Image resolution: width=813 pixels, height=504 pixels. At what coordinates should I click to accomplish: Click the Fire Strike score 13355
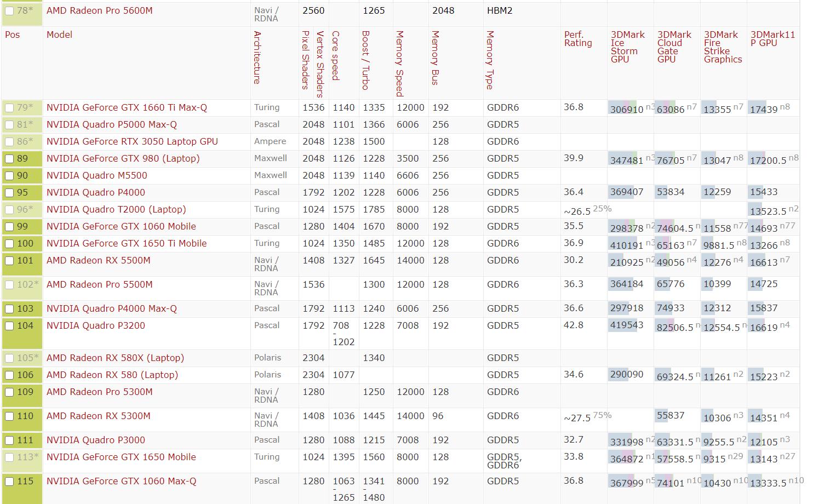click(x=717, y=110)
